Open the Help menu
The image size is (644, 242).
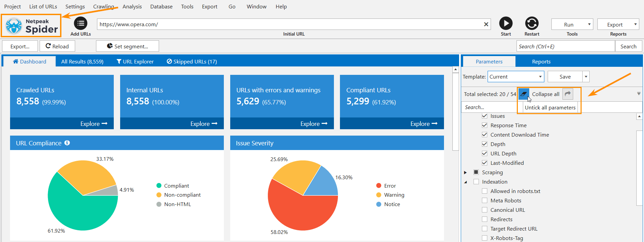pos(281,6)
